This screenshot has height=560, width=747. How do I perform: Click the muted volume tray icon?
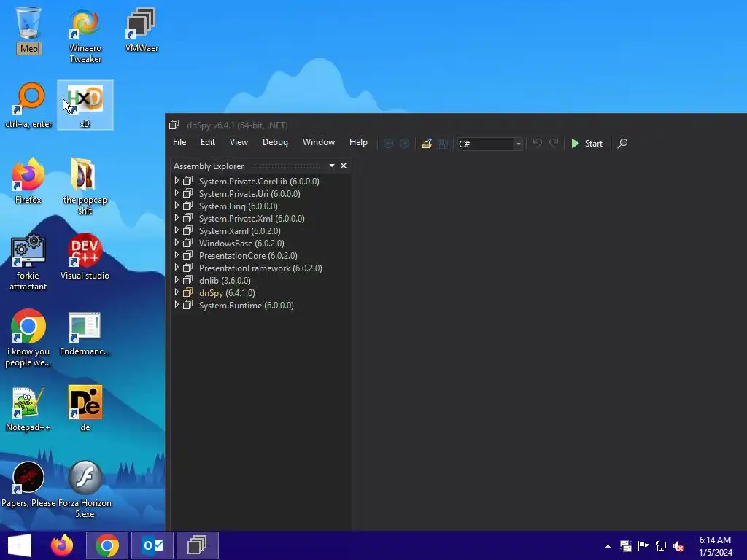[678, 546]
